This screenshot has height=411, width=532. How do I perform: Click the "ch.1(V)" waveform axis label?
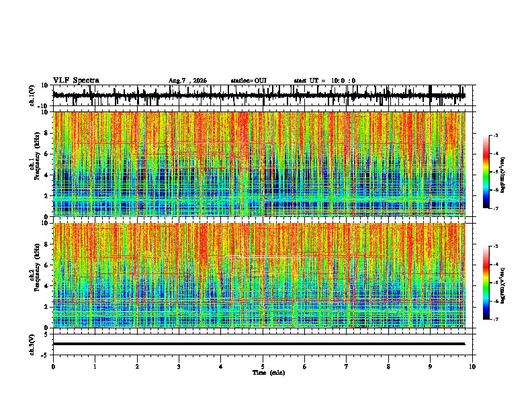pos(32,95)
